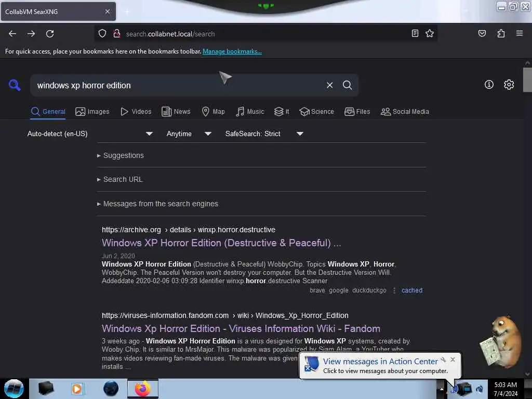Click the viruses-information.fandom.com URL breadcrumb
The width and height of the screenshot is (532, 399).
(x=225, y=315)
